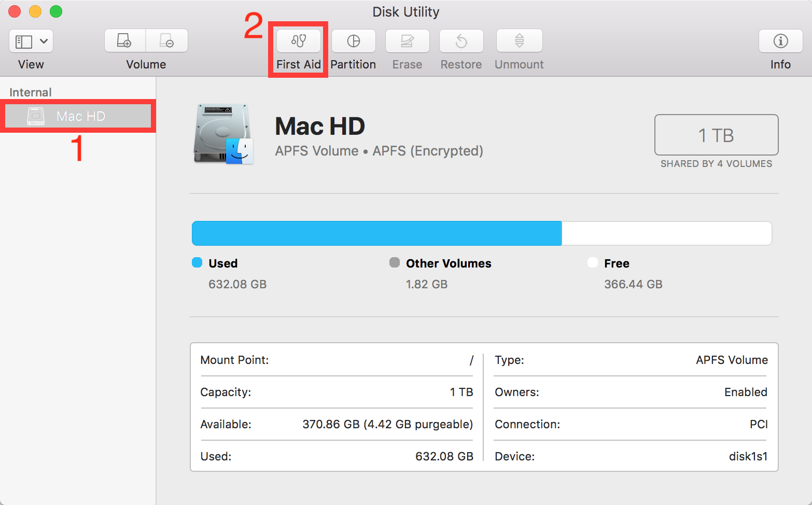Toggle visibility of the disk sidebar

[x=23, y=41]
